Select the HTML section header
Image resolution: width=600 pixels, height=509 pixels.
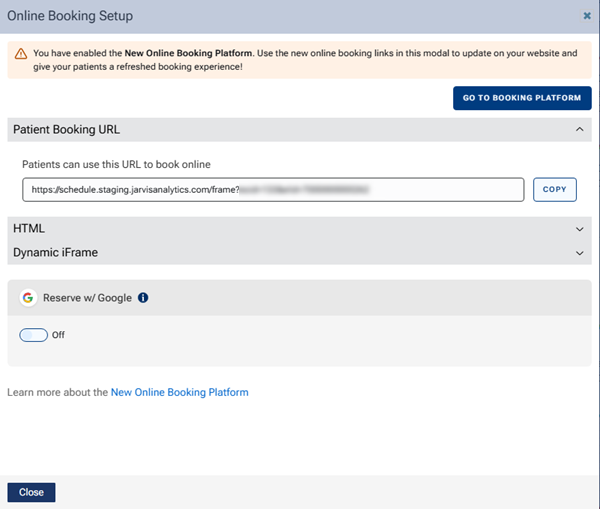[x=29, y=229]
